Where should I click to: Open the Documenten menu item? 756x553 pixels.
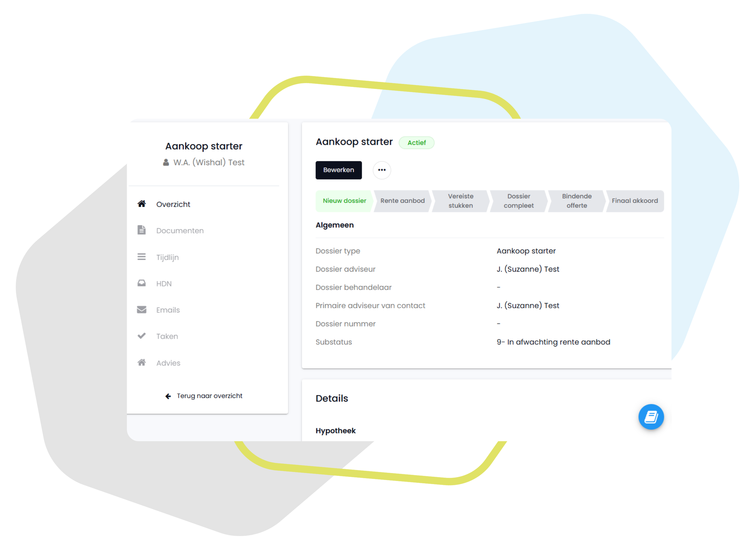tap(180, 231)
